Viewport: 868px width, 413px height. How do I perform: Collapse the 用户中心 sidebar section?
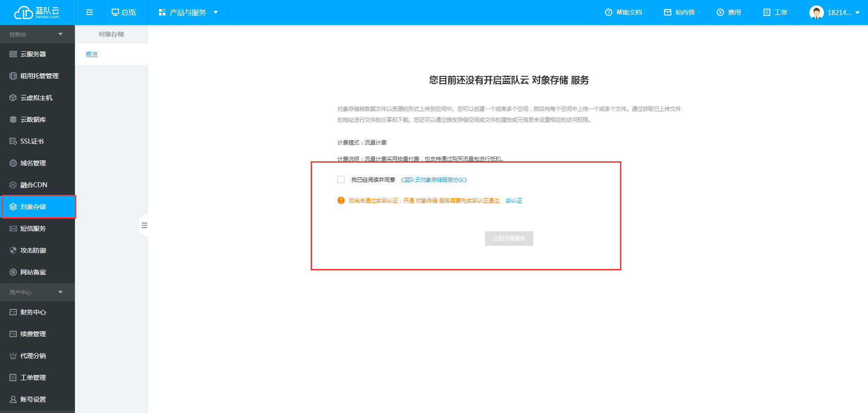tap(60, 292)
